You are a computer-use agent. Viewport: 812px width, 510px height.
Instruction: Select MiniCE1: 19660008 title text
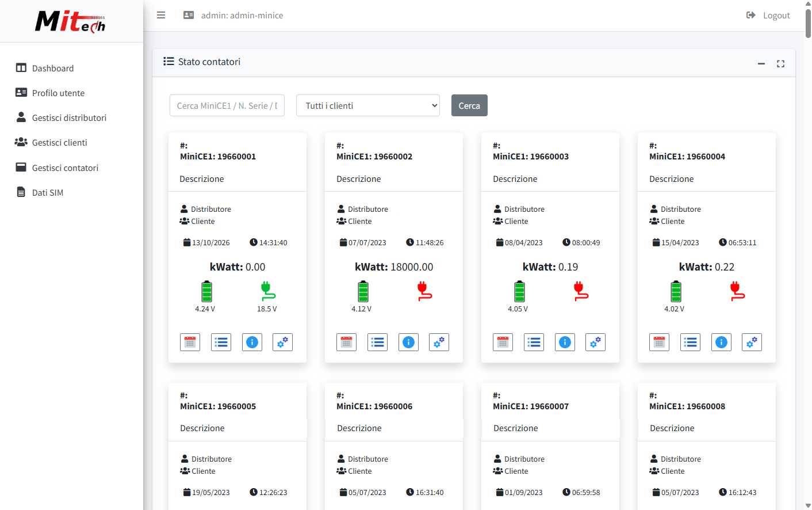coord(687,406)
